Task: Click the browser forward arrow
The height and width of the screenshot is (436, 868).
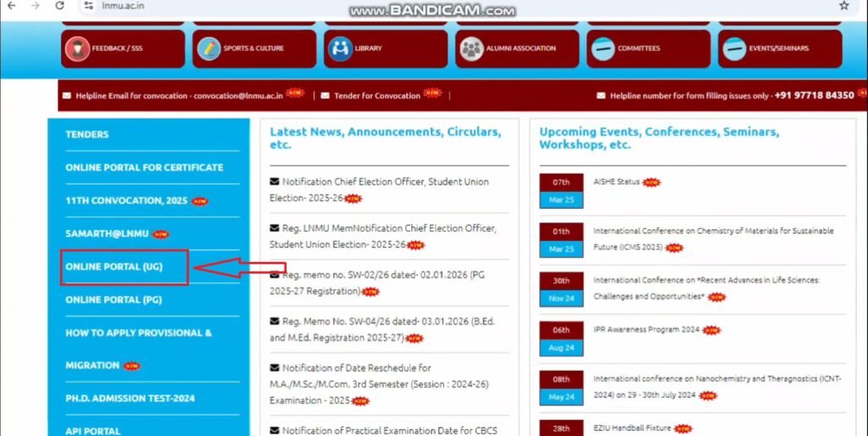Action: coord(36,6)
